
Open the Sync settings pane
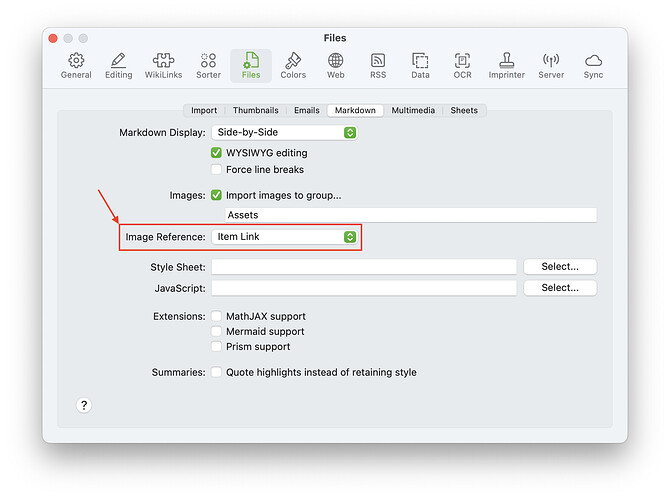(x=593, y=66)
